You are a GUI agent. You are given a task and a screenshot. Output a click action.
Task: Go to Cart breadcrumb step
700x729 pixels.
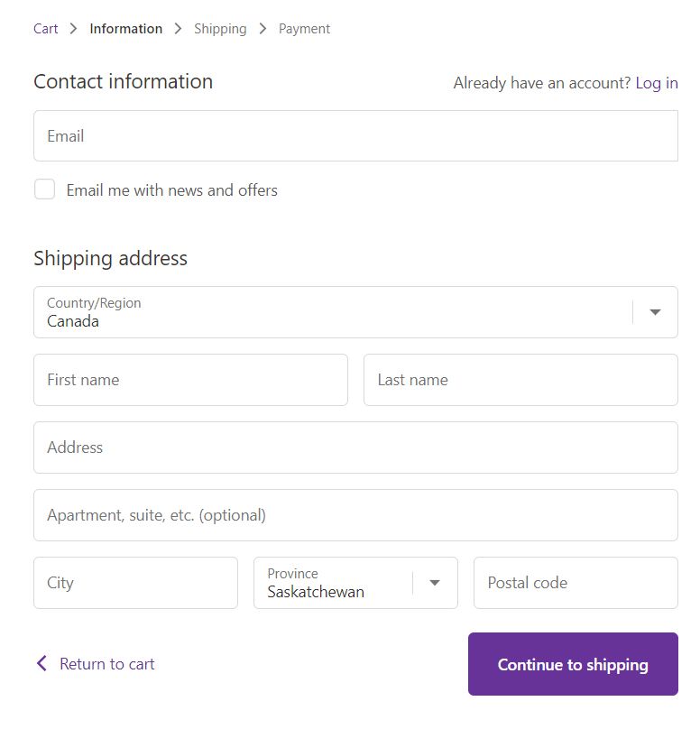(x=46, y=29)
